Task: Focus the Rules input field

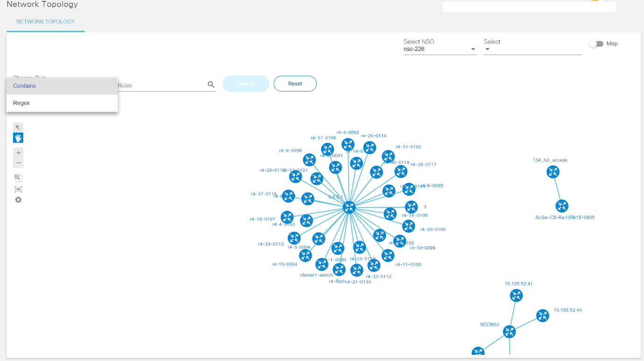Action: point(161,85)
